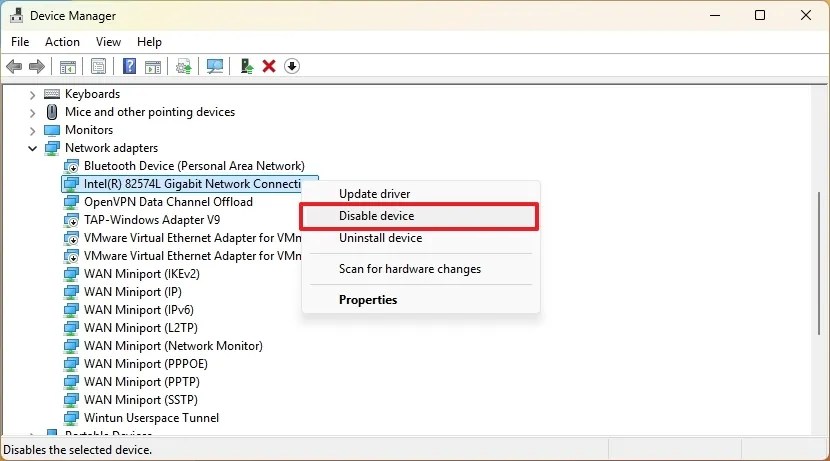This screenshot has width=830, height=461.
Task: Click the Update driver gear toolbar icon
Action: [x=184, y=67]
